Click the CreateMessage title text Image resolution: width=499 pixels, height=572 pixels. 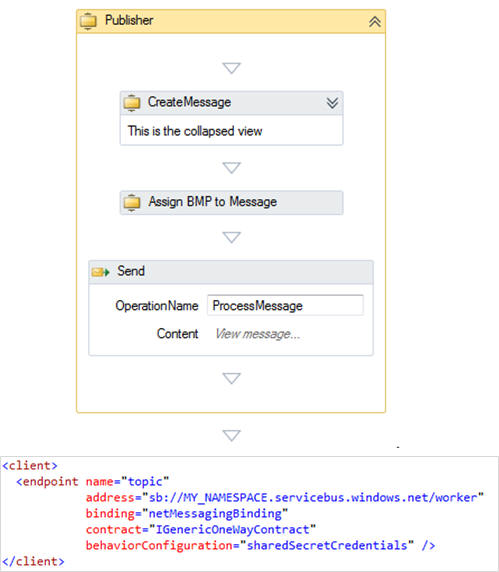tap(189, 102)
